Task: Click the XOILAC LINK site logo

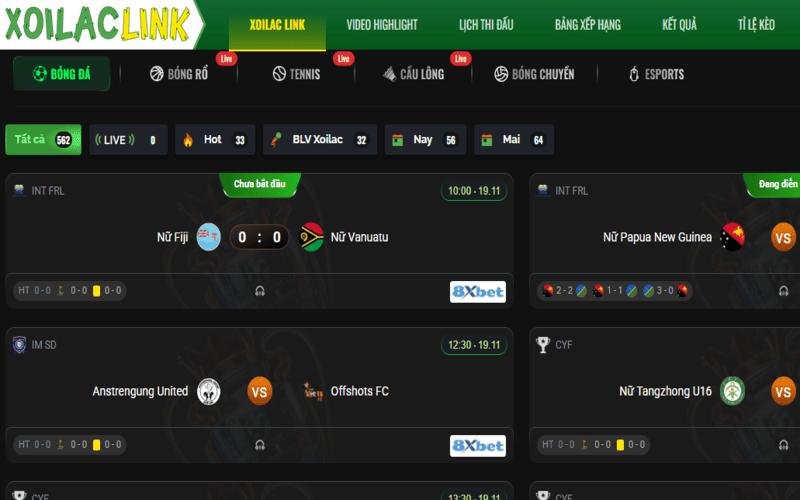Action: 97,23
